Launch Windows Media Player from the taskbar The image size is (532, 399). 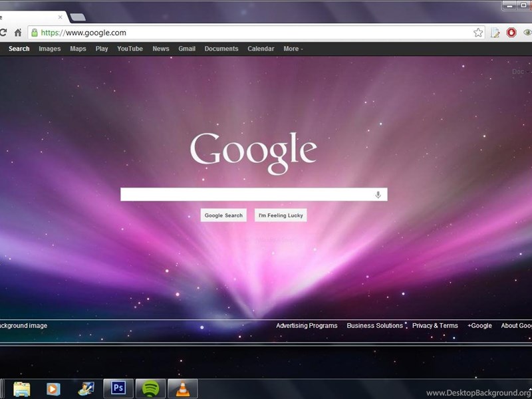[53, 389]
